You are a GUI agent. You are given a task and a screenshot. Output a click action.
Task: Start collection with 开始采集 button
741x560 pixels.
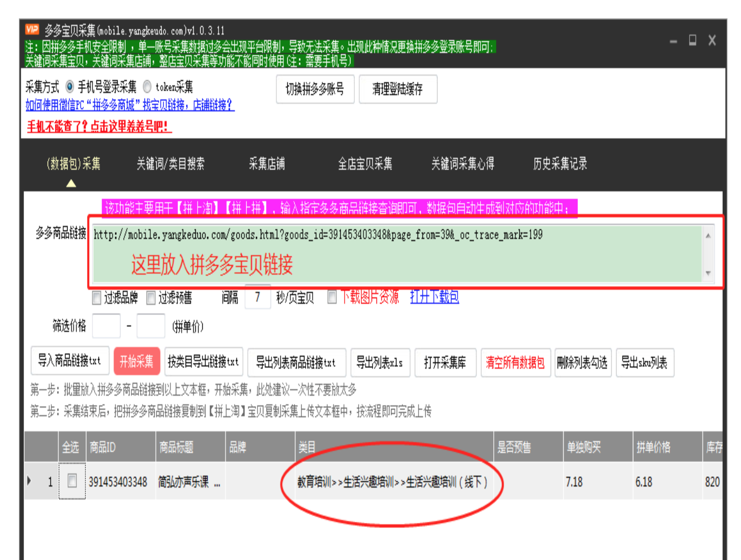137,362
